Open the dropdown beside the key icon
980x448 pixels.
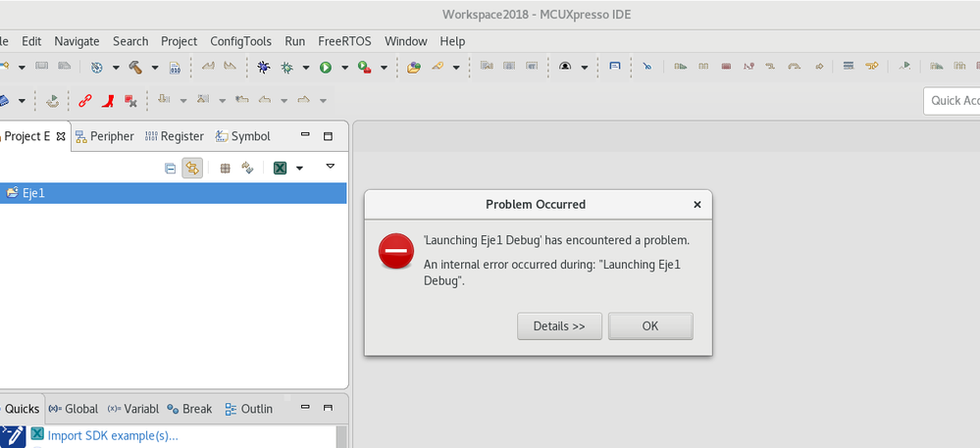click(x=456, y=68)
